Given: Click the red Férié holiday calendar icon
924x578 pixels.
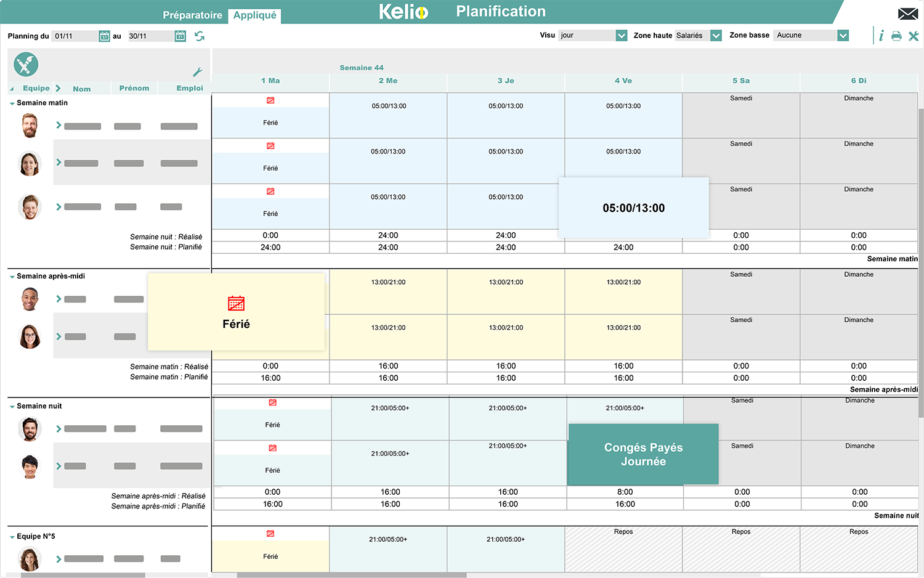Looking at the screenshot, I should (x=235, y=303).
